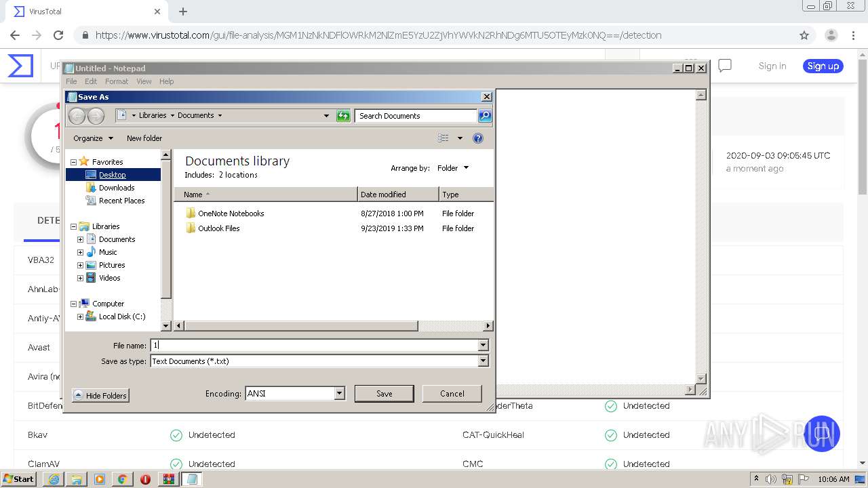Open the view options dropdown arrow
868x488 pixels.
[x=460, y=138]
